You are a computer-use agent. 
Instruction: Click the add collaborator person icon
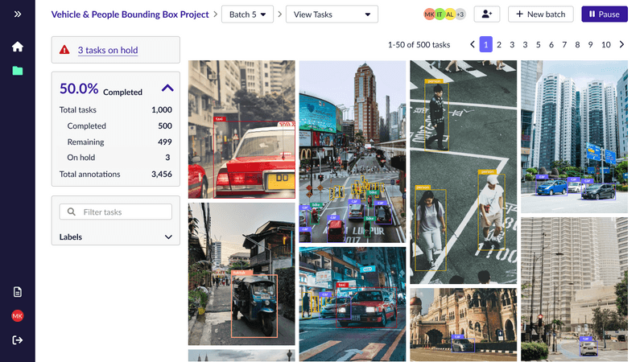pyautogui.click(x=487, y=14)
